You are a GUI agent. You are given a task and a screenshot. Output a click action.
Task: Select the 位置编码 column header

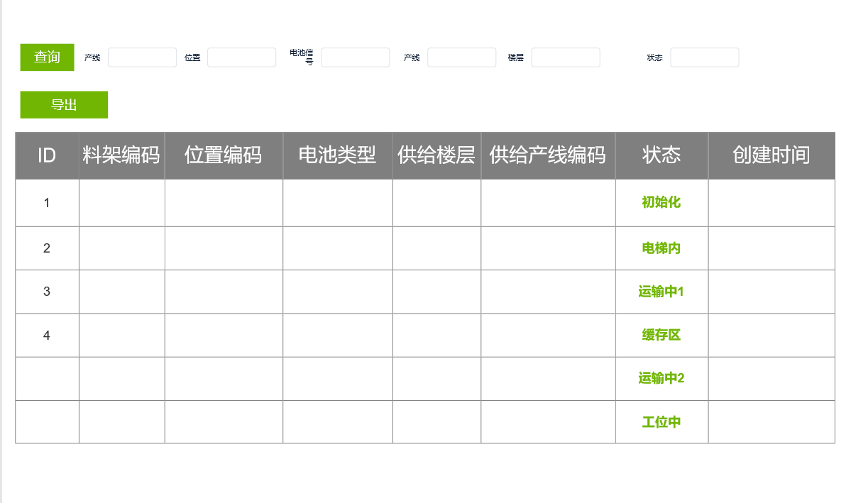click(224, 155)
